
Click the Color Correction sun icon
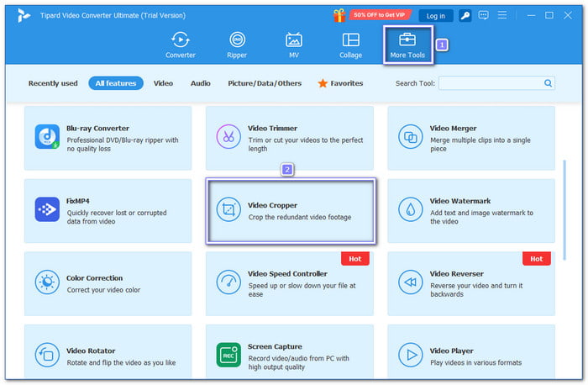[x=47, y=282]
